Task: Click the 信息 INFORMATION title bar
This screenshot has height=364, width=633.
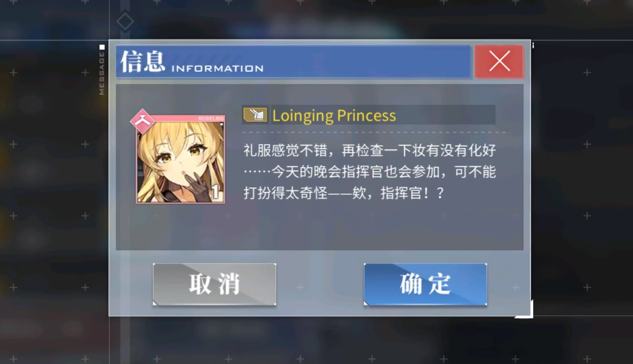Action: coord(293,62)
